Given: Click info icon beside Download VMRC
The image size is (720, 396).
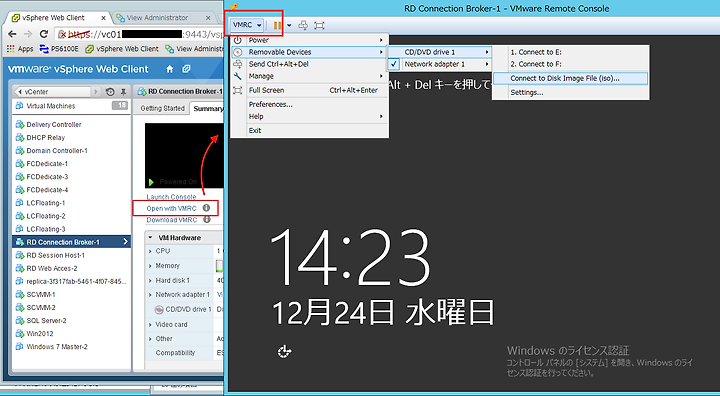Looking at the screenshot, I should 207,220.
